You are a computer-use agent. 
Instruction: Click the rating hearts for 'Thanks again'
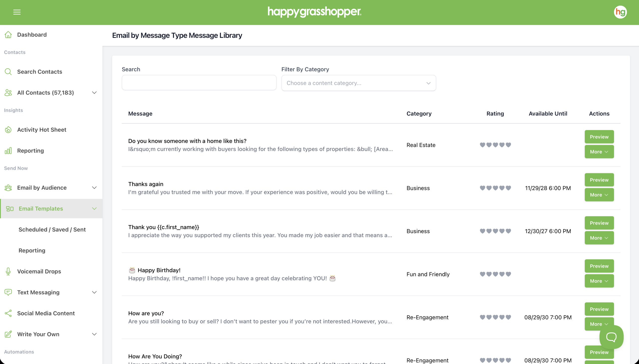[x=495, y=188]
